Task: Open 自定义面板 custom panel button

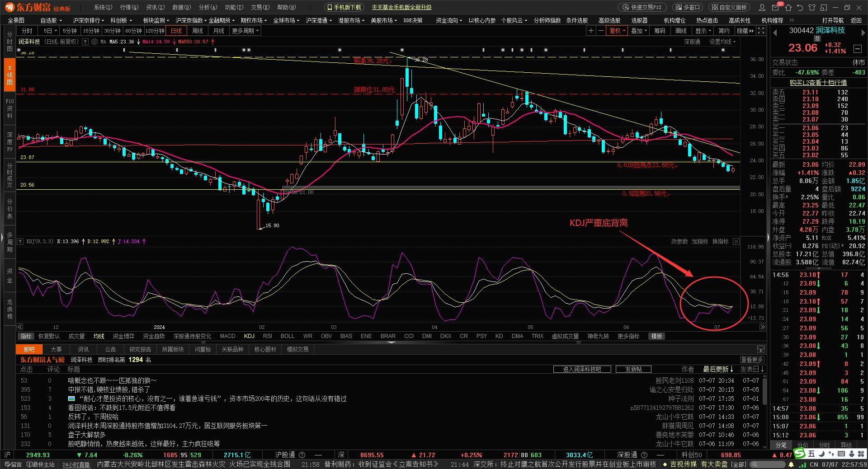Action: [x=729, y=7]
